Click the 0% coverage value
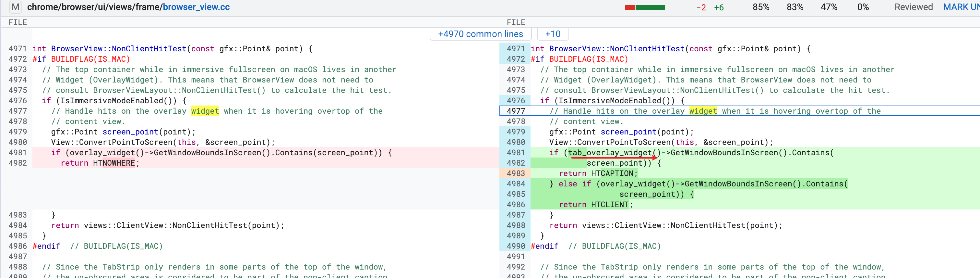 point(863,7)
